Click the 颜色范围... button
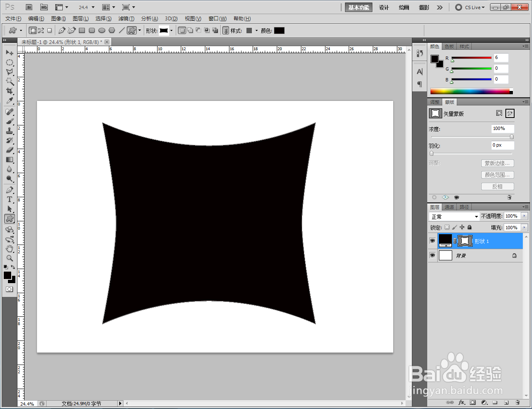Screen dimensions: 532x409 [498, 175]
